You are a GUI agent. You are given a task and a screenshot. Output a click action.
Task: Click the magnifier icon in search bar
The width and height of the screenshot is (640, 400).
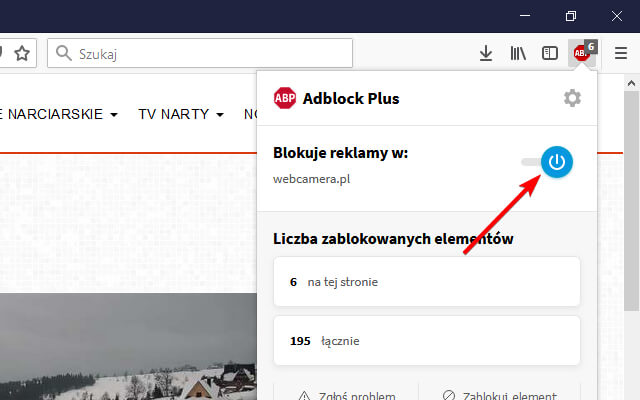click(x=64, y=53)
